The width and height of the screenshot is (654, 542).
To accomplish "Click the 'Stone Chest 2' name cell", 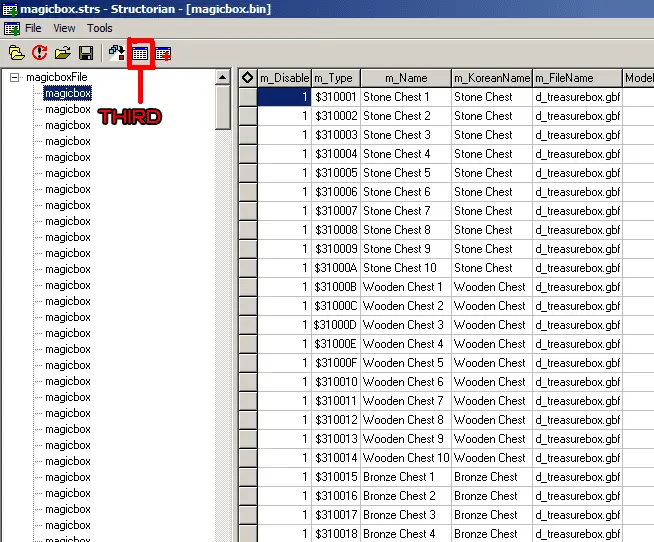I will (x=406, y=116).
